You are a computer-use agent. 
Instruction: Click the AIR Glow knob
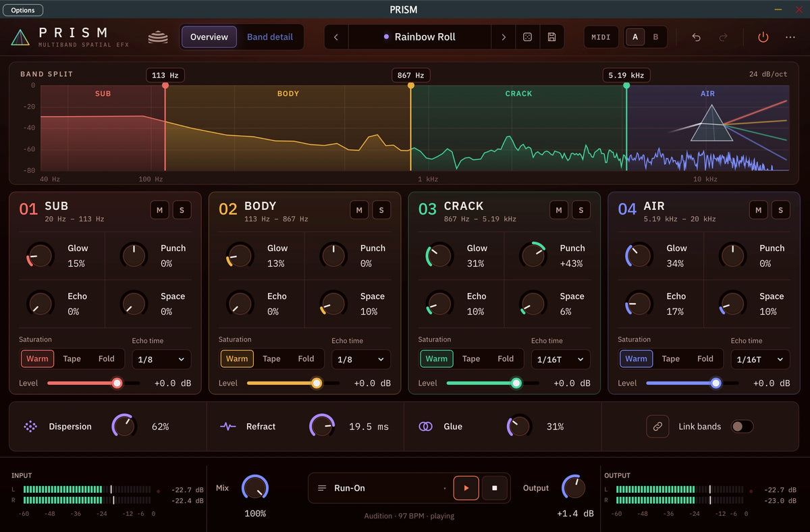pos(639,255)
